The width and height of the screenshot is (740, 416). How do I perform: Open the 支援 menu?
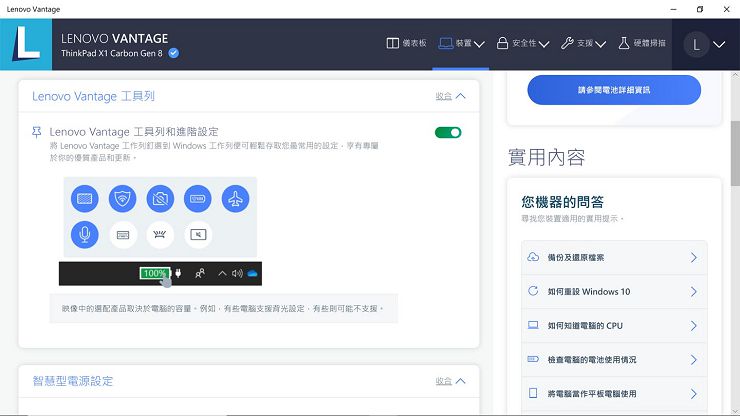(584, 44)
